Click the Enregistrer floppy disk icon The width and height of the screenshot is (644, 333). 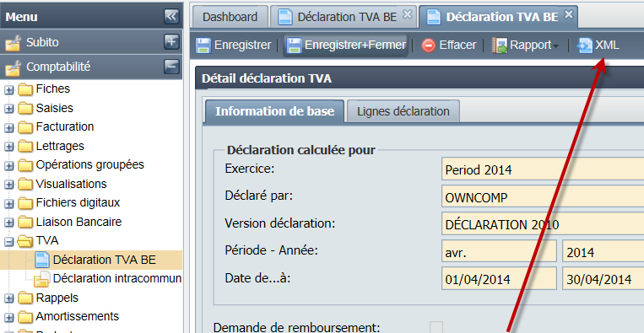(x=203, y=46)
